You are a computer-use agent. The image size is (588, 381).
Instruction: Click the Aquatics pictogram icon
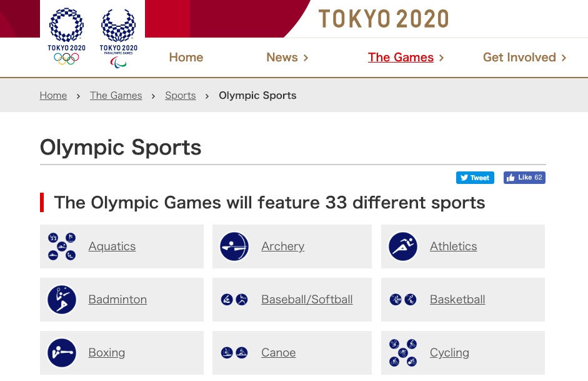click(x=62, y=246)
